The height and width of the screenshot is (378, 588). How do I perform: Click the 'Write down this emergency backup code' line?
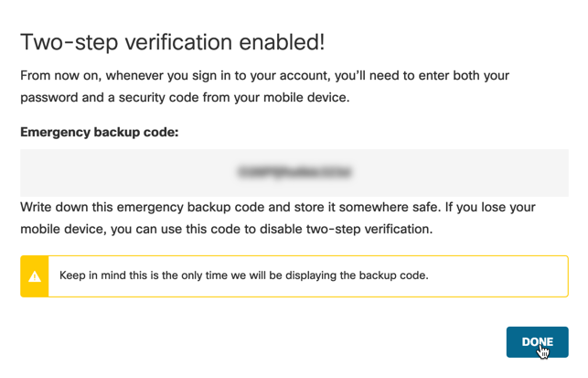point(278,207)
